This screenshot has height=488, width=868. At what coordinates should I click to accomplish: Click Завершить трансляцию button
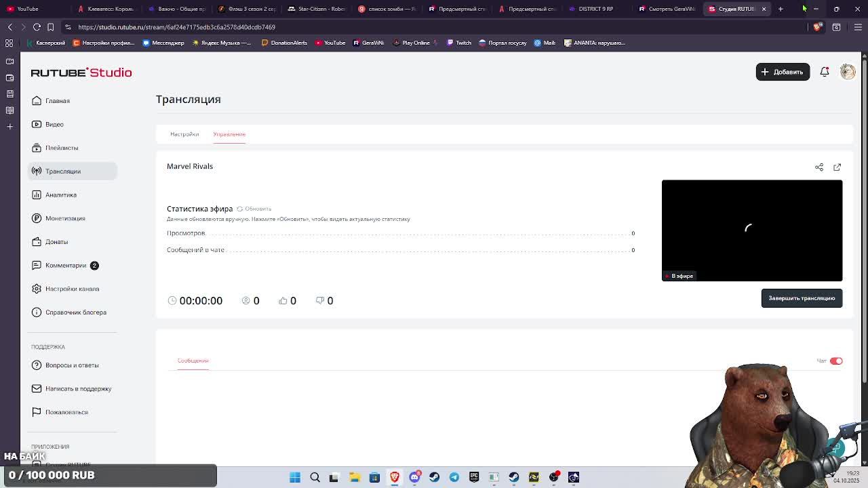point(802,298)
